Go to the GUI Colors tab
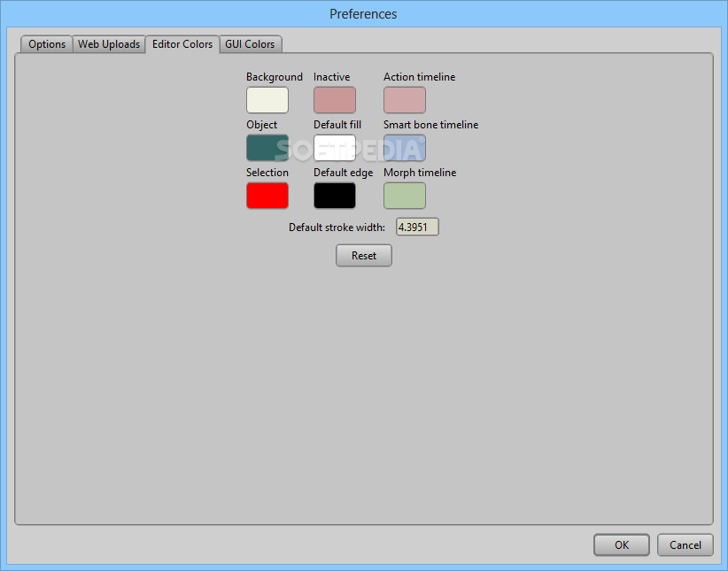 251,44
